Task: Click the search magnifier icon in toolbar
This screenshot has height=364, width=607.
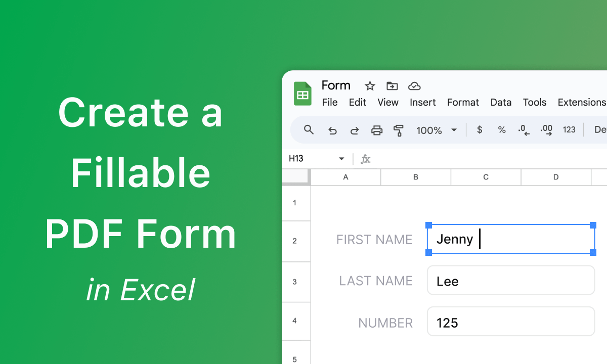Action: coord(309,130)
